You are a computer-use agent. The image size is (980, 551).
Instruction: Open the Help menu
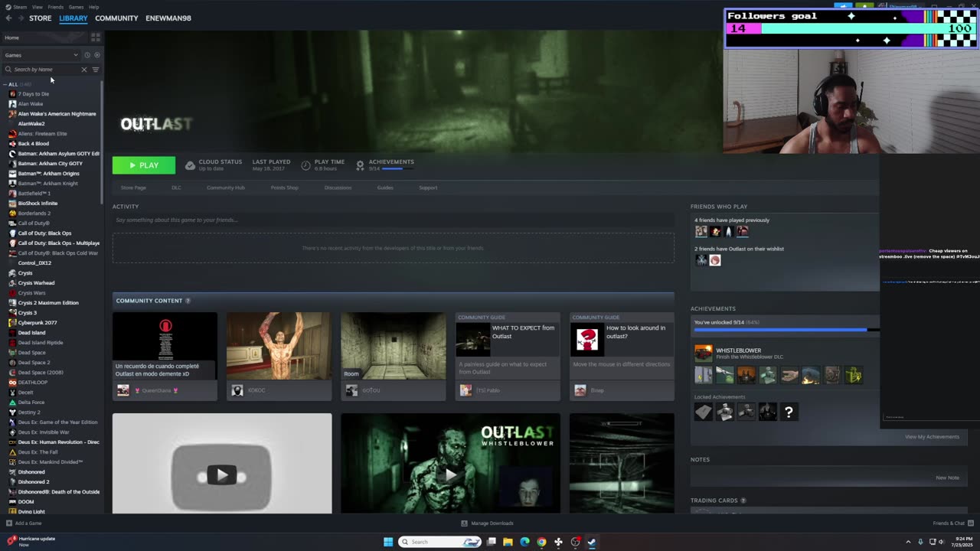coord(93,7)
